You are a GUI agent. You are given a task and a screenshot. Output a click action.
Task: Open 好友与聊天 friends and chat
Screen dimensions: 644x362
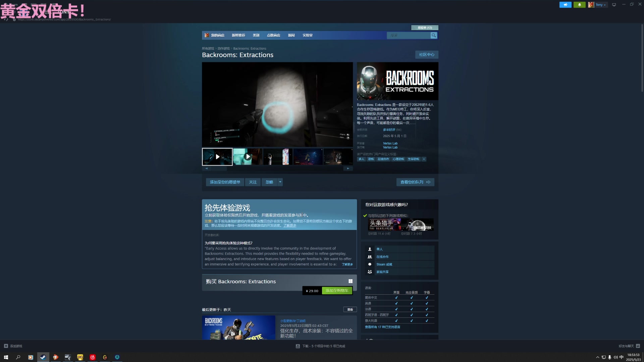(x=629, y=346)
